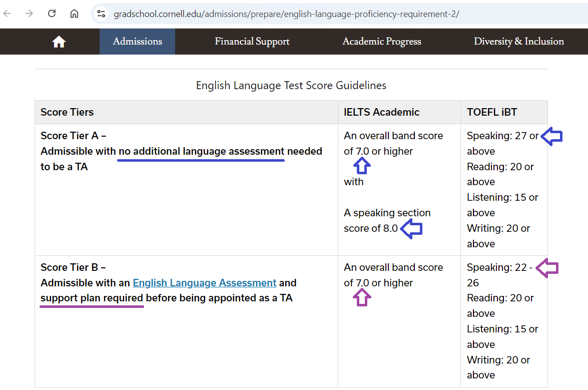Open the Academic Progress menu
The width and height of the screenshot is (588, 390).
[x=382, y=41]
